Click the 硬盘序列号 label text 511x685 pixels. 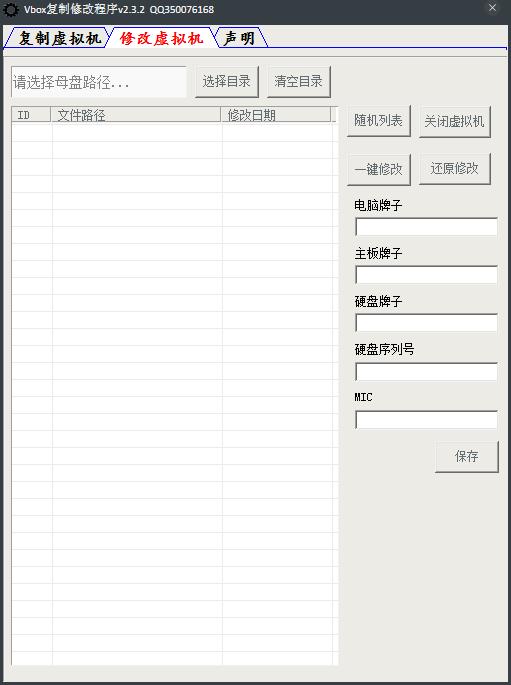click(384, 349)
